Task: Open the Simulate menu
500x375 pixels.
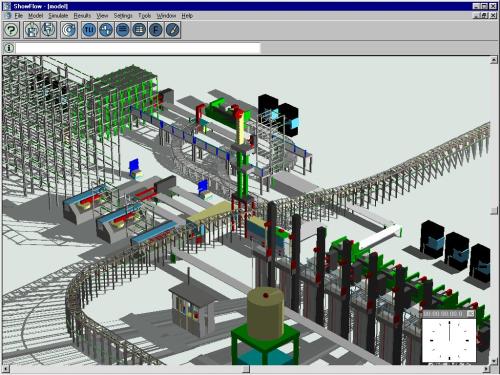Action: click(x=58, y=16)
